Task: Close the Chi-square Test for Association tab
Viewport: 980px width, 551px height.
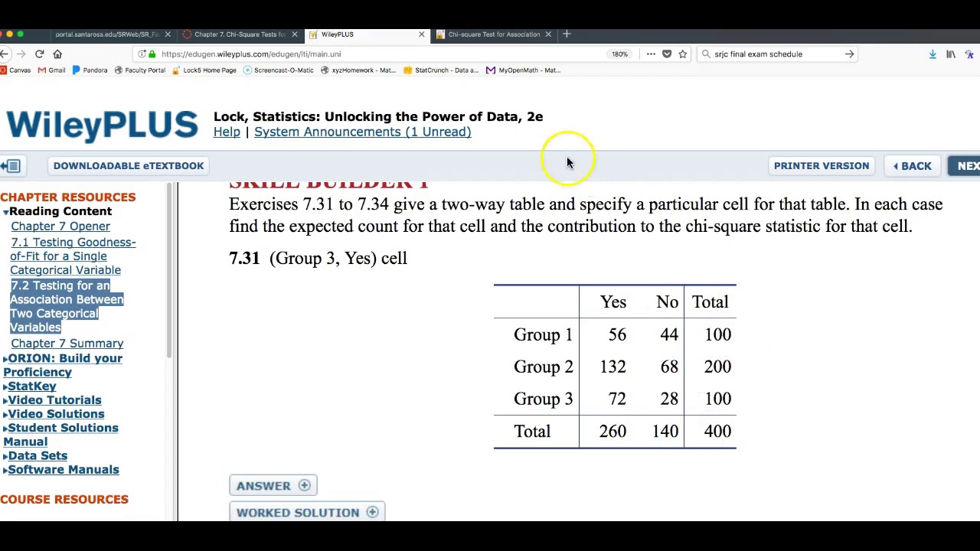Action: [548, 34]
